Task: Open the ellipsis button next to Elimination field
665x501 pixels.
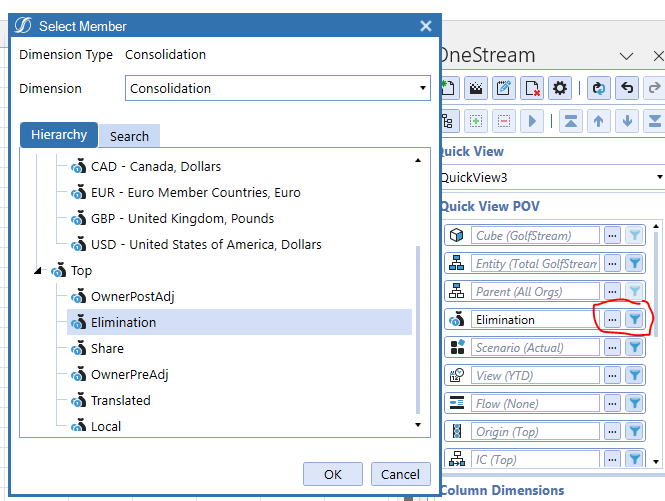Action: click(x=611, y=320)
